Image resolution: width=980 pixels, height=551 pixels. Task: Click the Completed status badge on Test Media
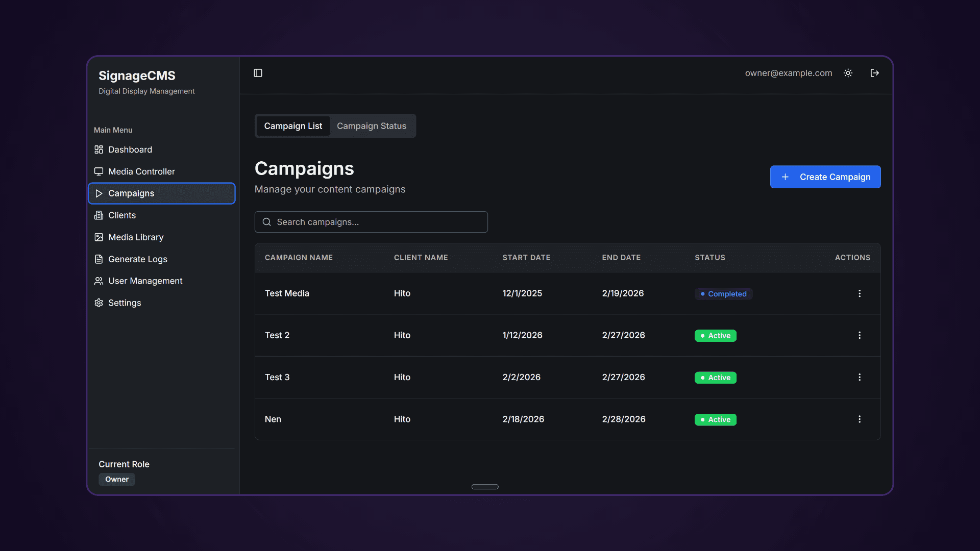723,294
